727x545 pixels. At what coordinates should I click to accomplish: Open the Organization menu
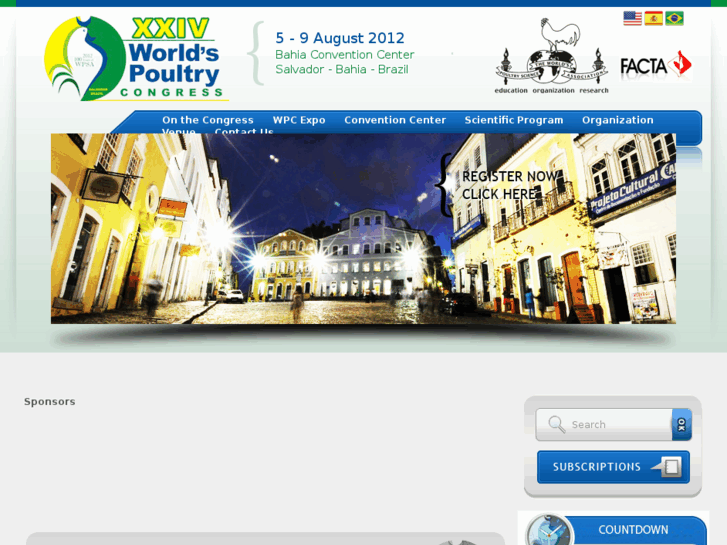(618, 120)
